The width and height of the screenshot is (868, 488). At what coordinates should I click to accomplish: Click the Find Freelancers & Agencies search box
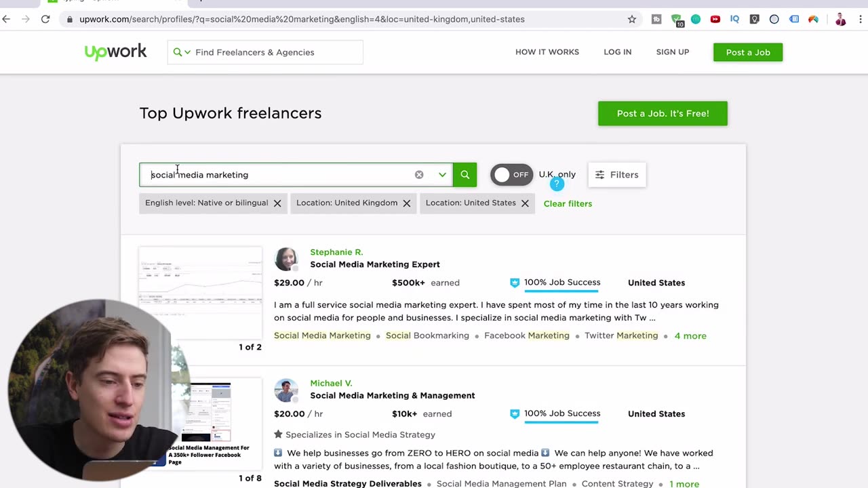[x=265, y=52]
